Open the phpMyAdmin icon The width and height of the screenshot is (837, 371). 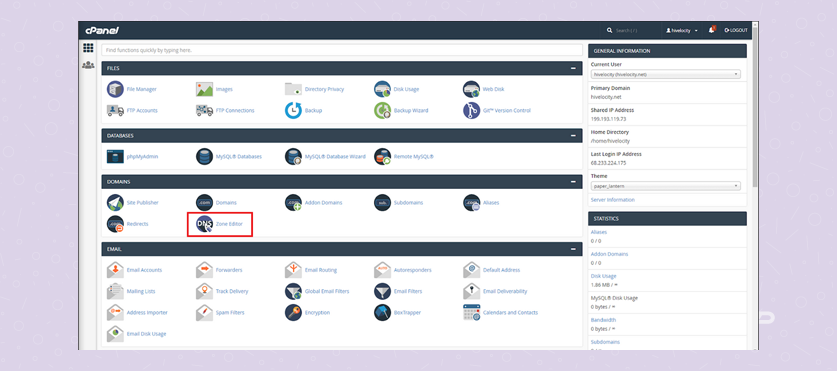pos(115,156)
